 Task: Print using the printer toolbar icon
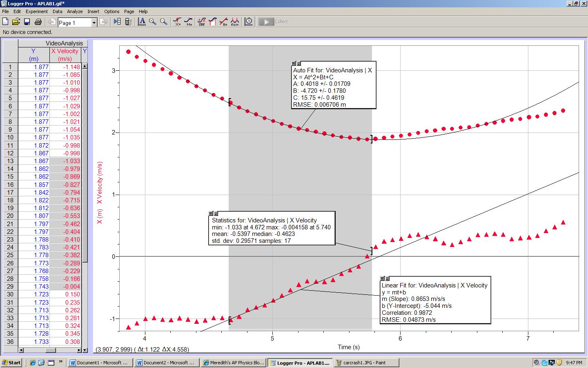(x=38, y=22)
